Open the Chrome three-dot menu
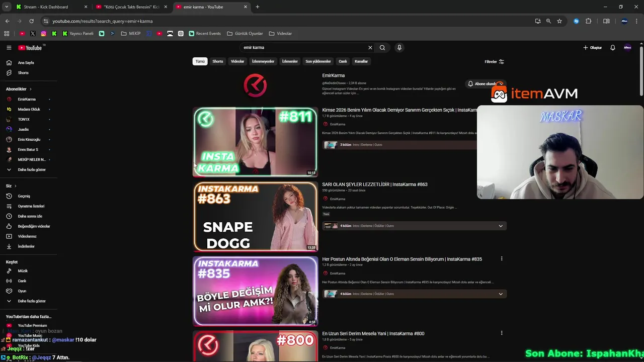Viewport: 644px width, 362px height. coord(637,21)
